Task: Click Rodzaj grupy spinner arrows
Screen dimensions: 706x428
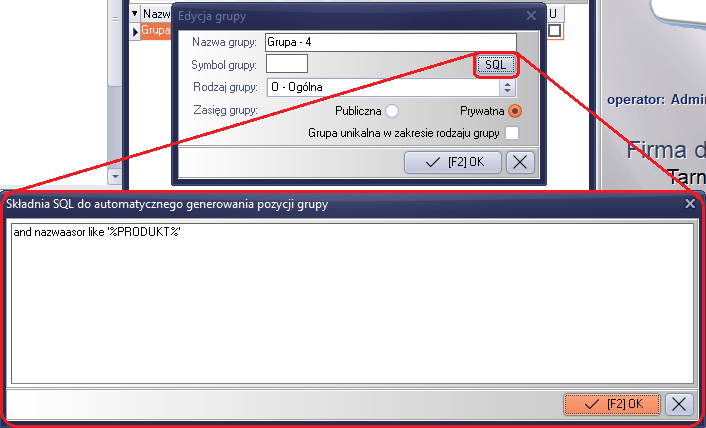Action: click(507, 87)
